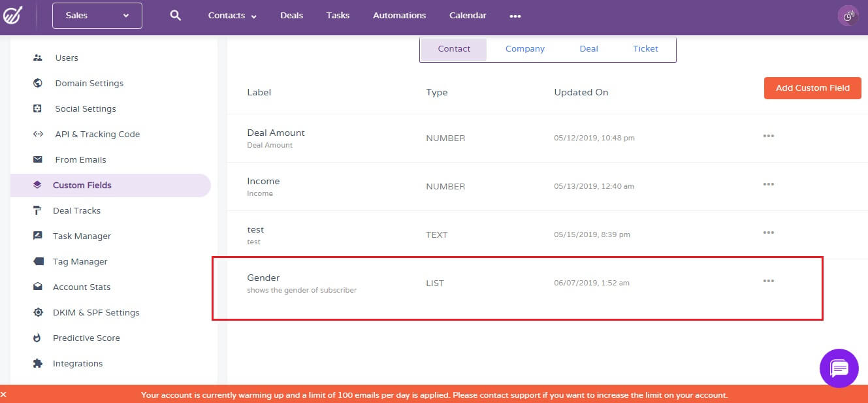Open more options for Deal Amount field

pos(768,136)
